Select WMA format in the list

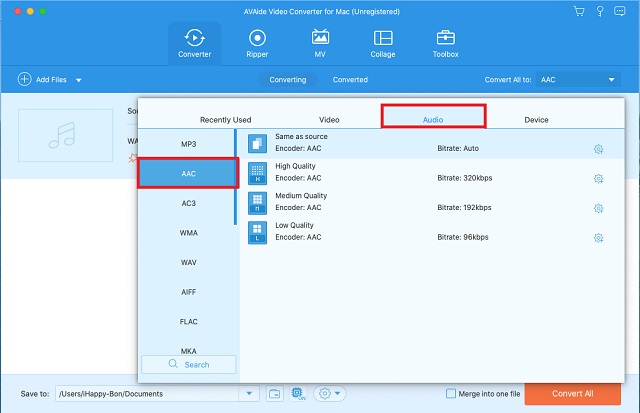click(188, 233)
